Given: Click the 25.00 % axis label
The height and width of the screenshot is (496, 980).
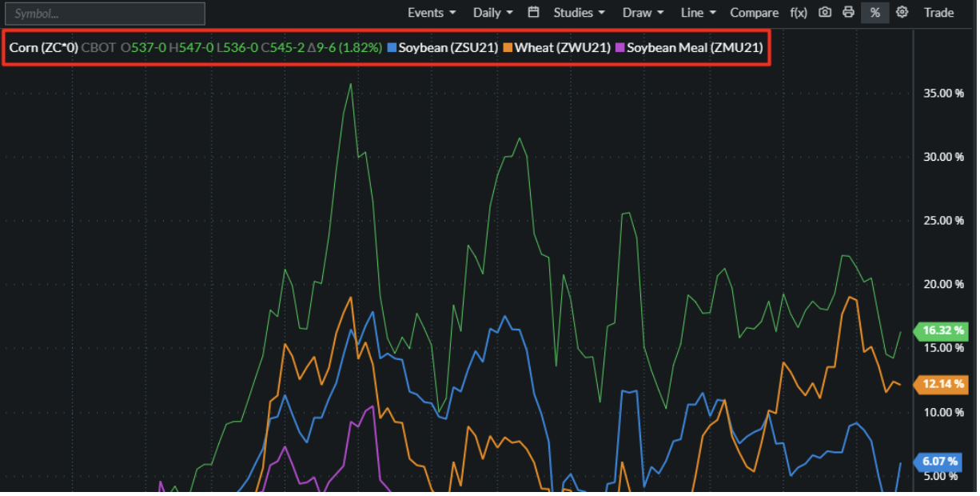Looking at the screenshot, I should 943,221.
